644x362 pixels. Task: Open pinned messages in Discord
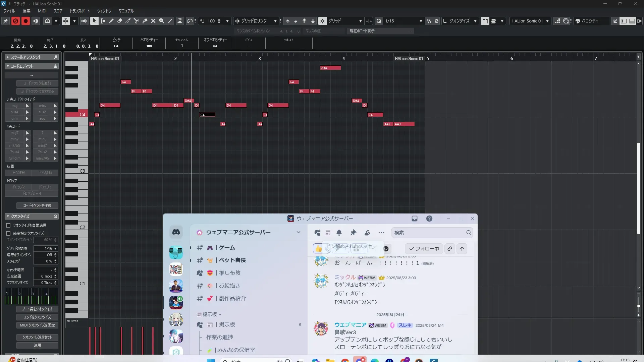[353, 233]
